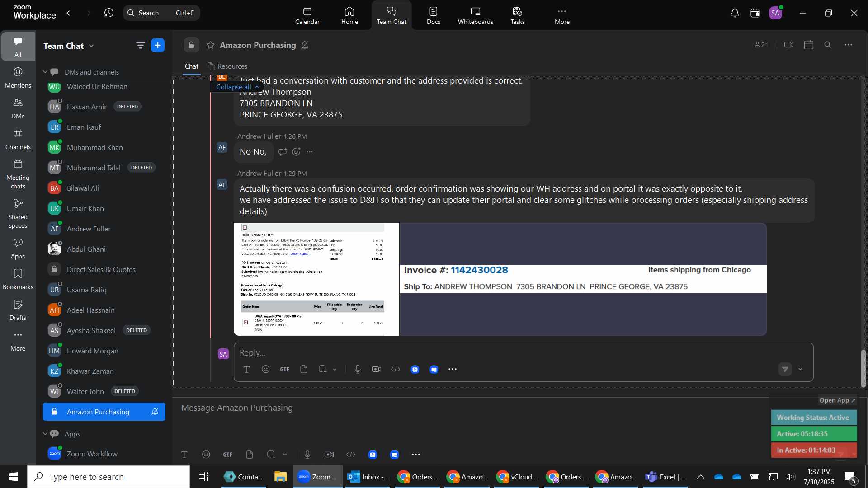
Task: Toggle mute bell on Amazon Purchasing list item
Action: tap(155, 412)
